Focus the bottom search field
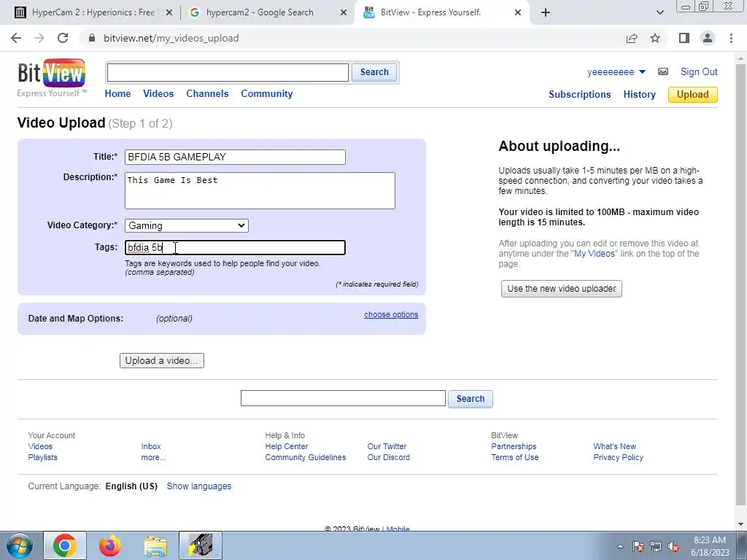The image size is (747, 560). point(343,398)
